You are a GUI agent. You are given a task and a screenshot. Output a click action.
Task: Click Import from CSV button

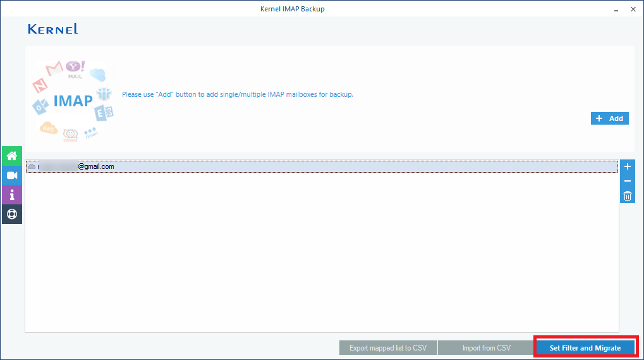pyautogui.click(x=486, y=348)
